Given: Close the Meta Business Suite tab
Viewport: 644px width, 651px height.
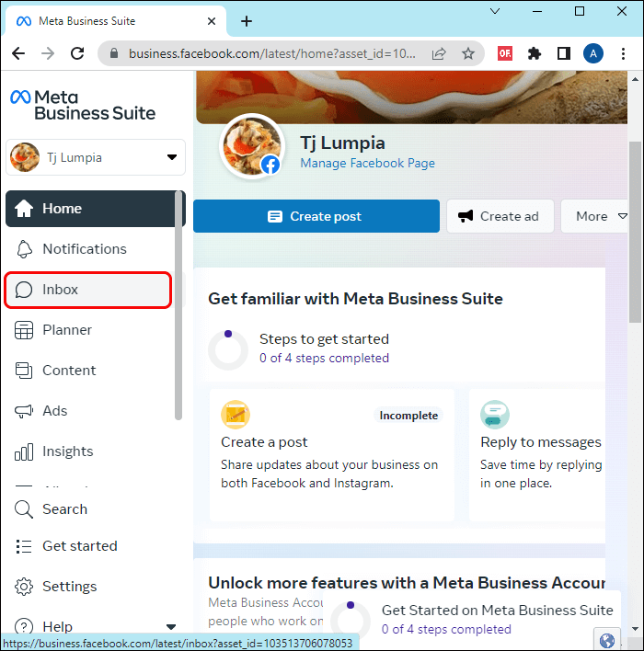Looking at the screenshot, I should pos(212,21).
